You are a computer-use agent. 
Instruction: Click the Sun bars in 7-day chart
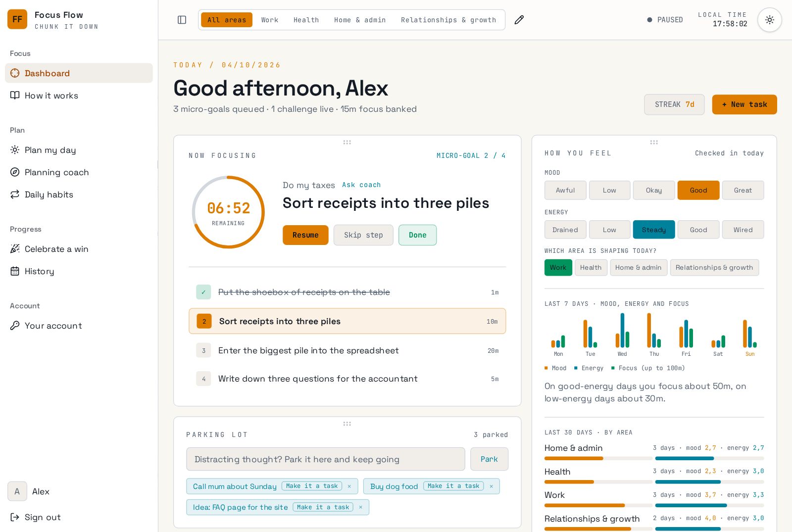coord(749,334)
